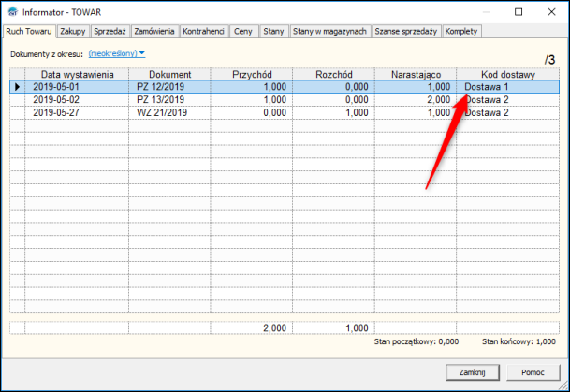Expand the (nieokreślony) period dropdown
570x392 pixels.
(117, 53)
